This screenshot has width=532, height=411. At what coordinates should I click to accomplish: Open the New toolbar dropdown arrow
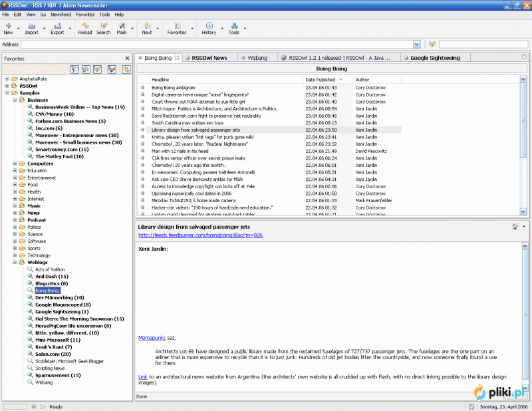click(x=19, y=29)
